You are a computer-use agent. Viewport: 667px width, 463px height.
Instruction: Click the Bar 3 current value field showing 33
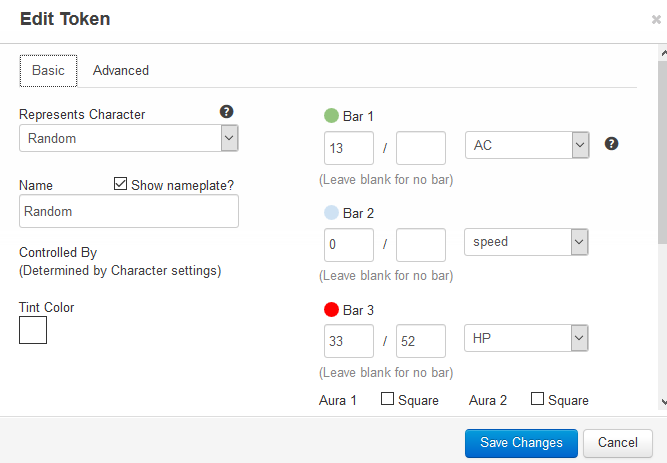(349, 341)
